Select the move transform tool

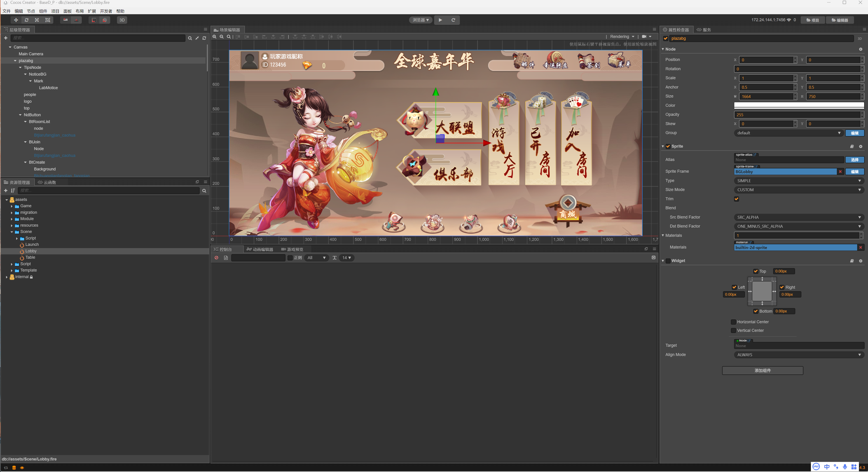pyautogui.click(x=16, y=20)
